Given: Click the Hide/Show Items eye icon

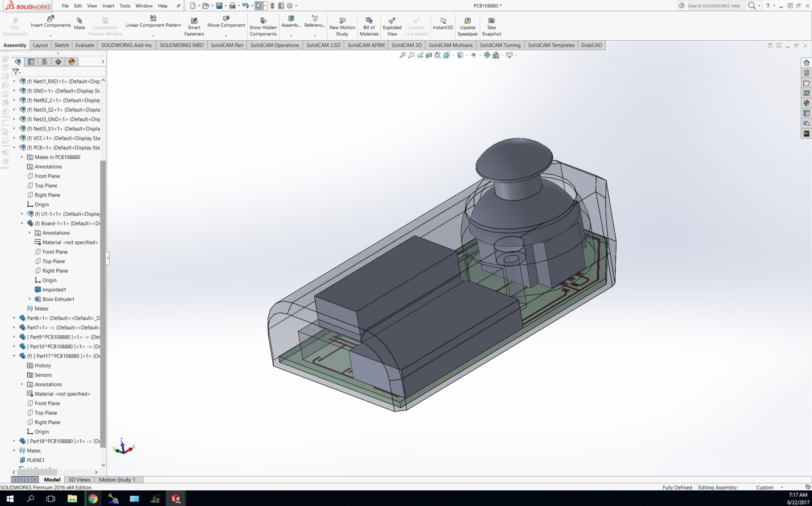Looking at the screenshot, I should tap(474, 56).
